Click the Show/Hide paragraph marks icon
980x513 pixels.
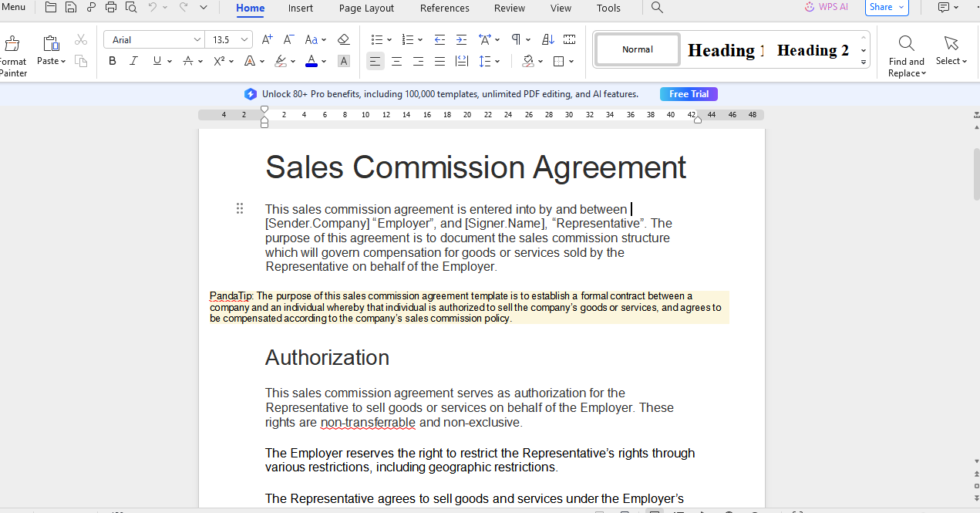point(517,39)
